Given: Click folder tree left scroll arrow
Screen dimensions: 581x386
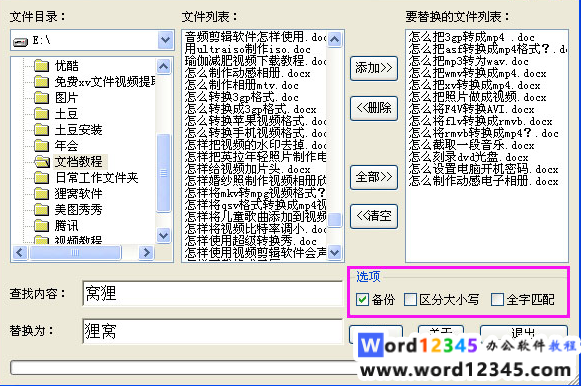Looking at the screenshot, I should point(20,253).
